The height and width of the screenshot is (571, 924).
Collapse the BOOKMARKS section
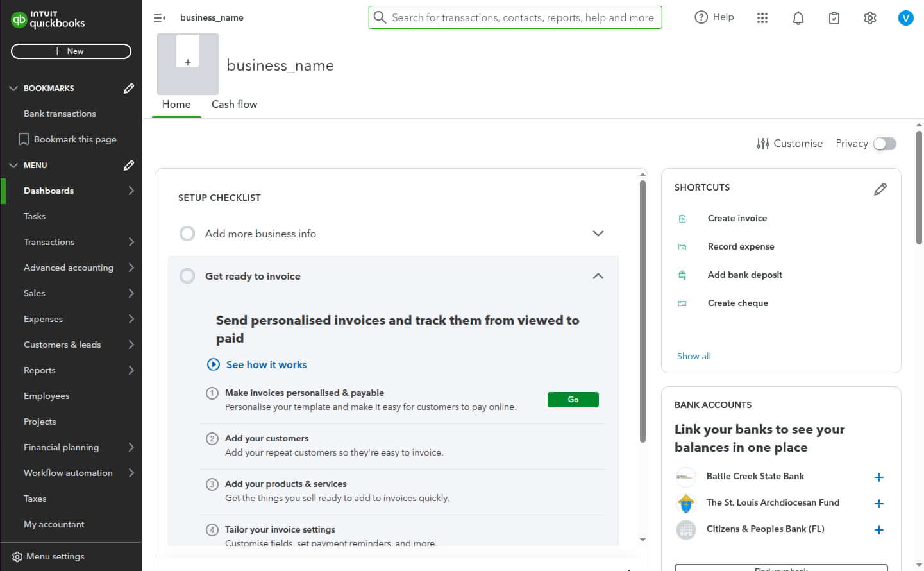pyautogui.click(x=13, y=89)
